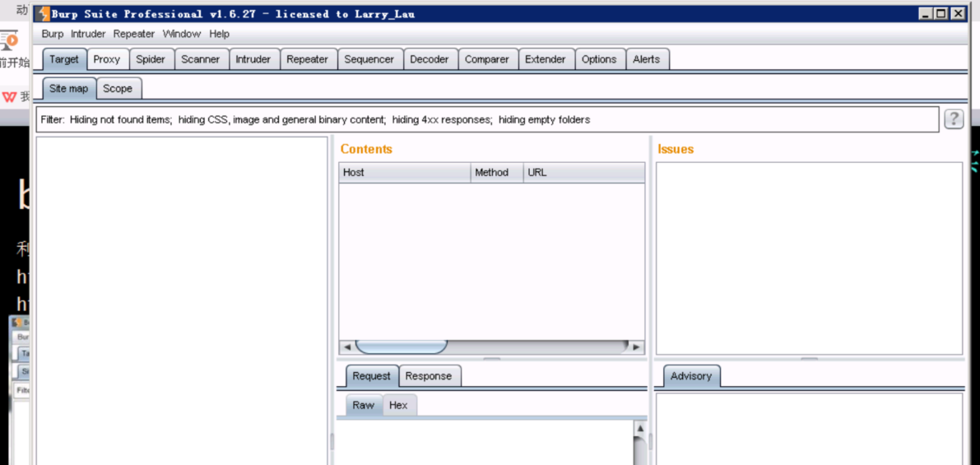Viewport: 980px width, 465px height.
Task: Click the Burp Suite title bar logo icon
Action: [43, 14]
